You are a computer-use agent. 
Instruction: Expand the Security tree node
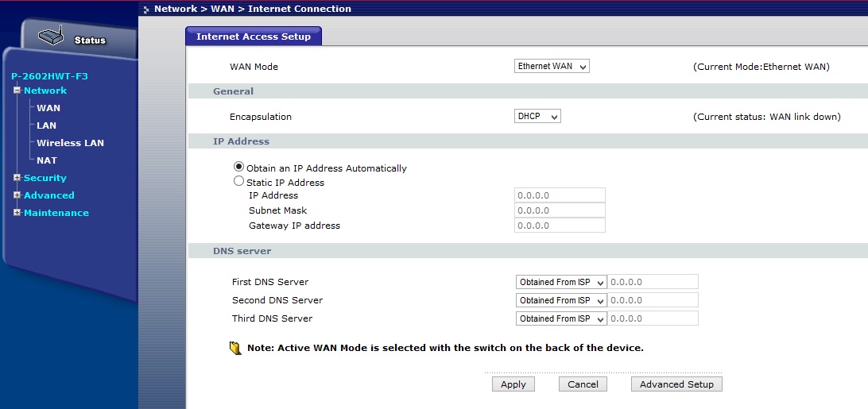click(x=17, y=178)
